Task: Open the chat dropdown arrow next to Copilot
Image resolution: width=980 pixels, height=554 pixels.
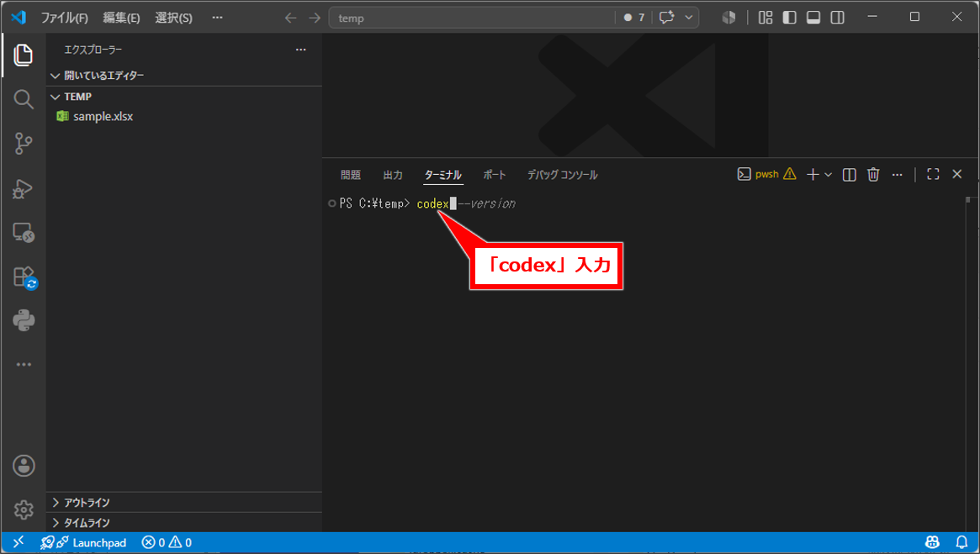Action: [x=689, y=18]
